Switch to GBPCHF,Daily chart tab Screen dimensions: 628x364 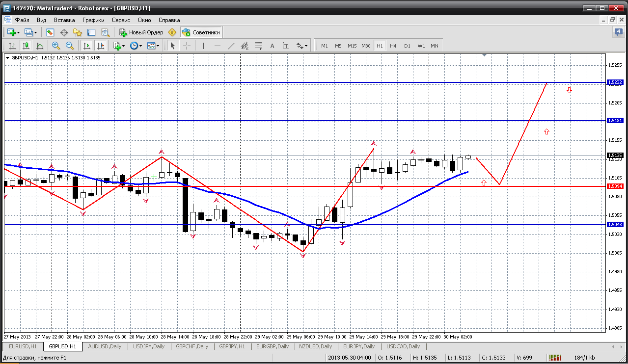click(192, 346)
